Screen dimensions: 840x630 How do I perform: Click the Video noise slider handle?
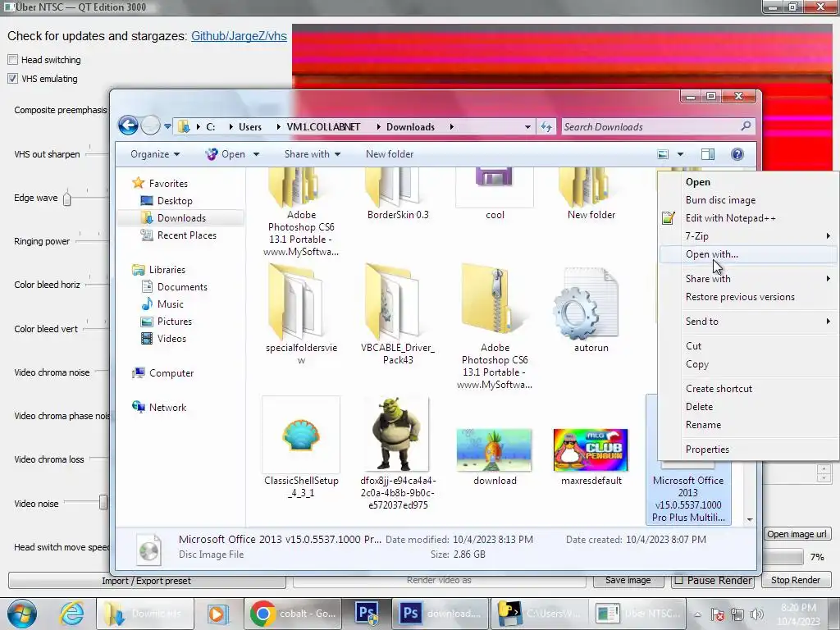103,502
